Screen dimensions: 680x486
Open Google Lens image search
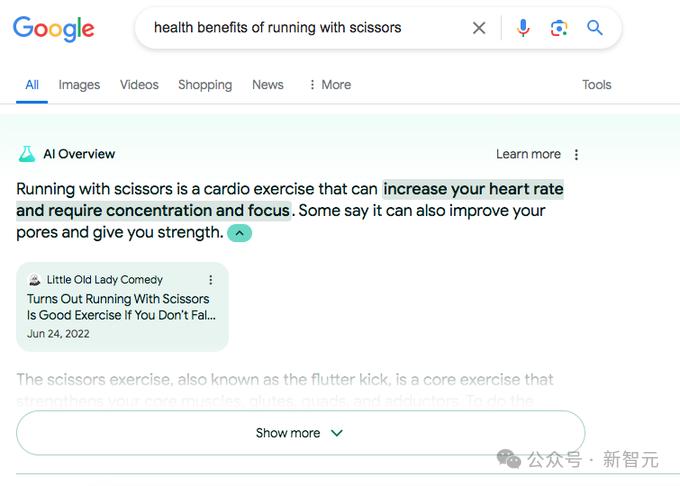tap(559, 28)
